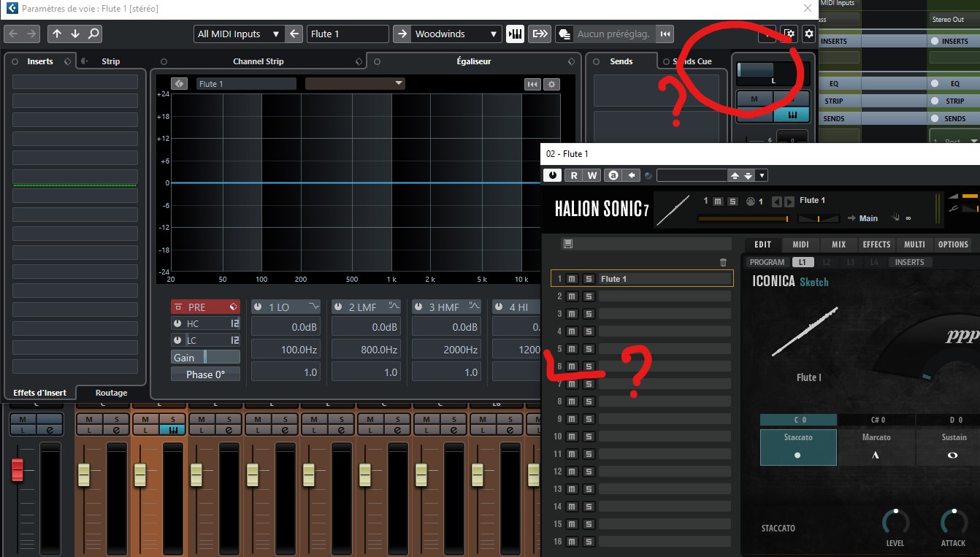
Task: Reset the Aucun préréglag. preset icon
Action: [x=665, y=34]
